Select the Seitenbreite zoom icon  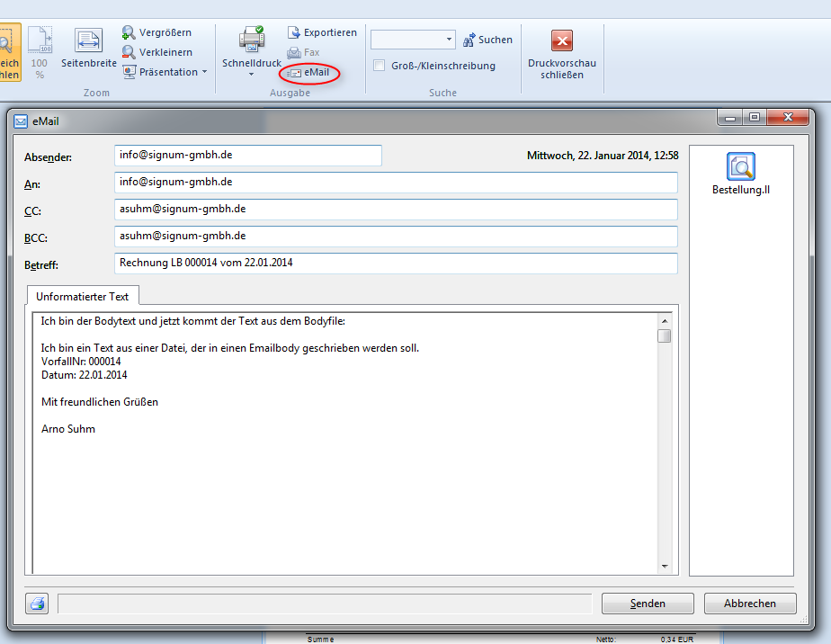(x=88, y=40)
